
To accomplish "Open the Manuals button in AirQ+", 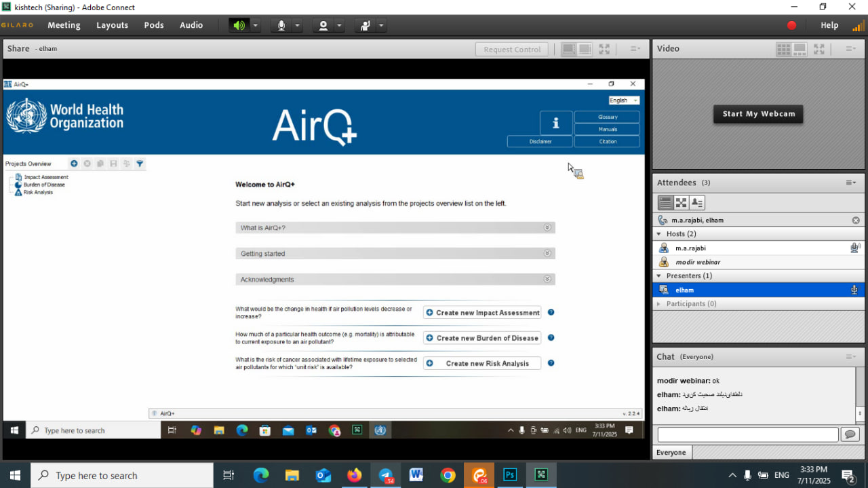I will pos(607,129).
